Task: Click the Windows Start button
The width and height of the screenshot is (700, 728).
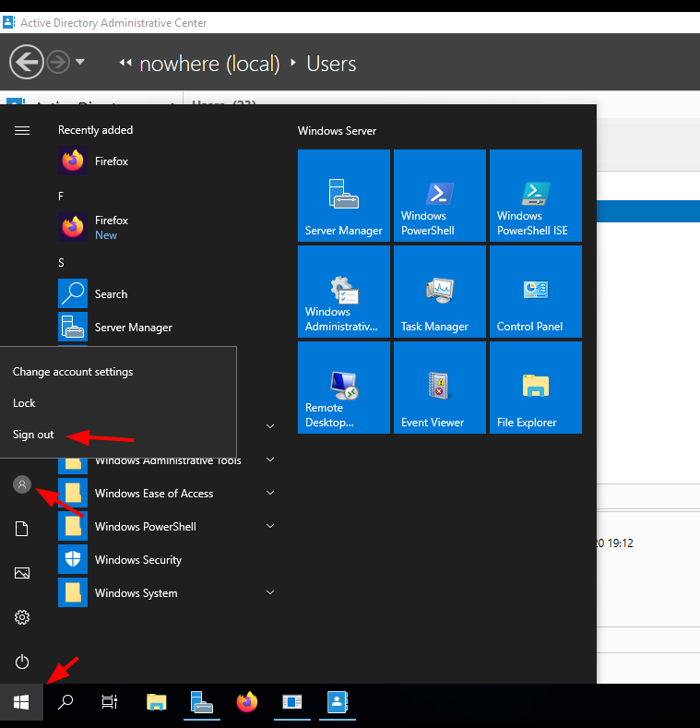Action: coord(21,702)
